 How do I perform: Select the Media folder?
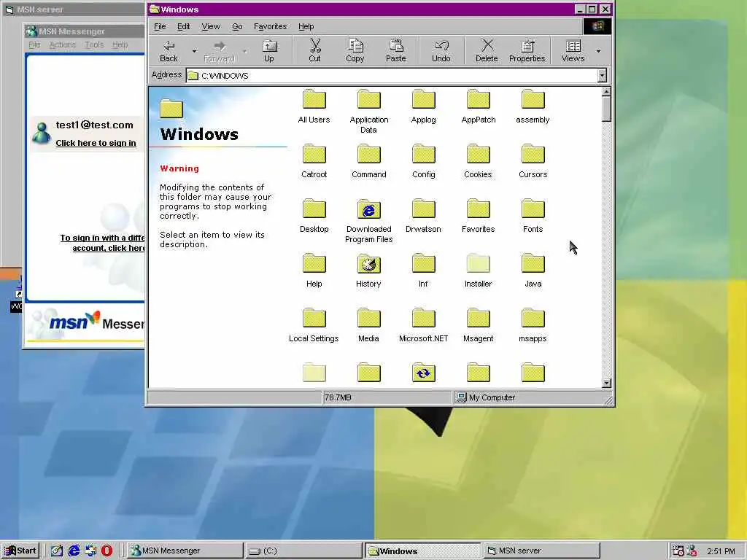368,326
